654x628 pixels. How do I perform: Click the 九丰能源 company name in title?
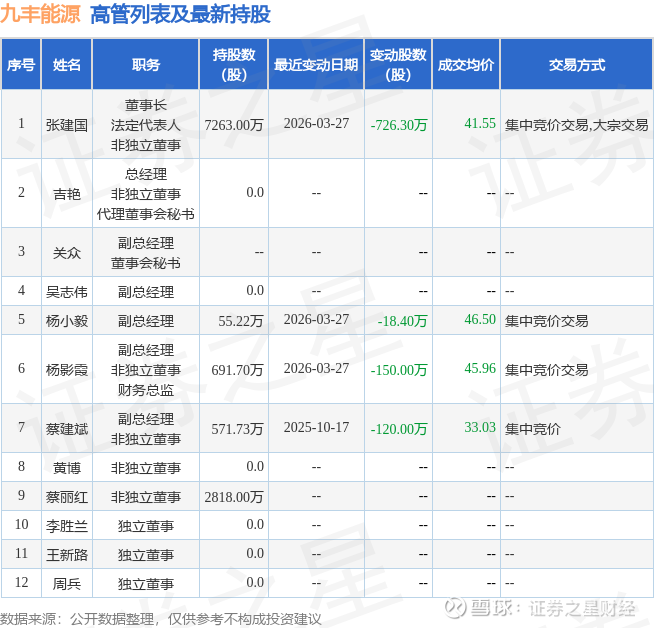coord(40,14)
